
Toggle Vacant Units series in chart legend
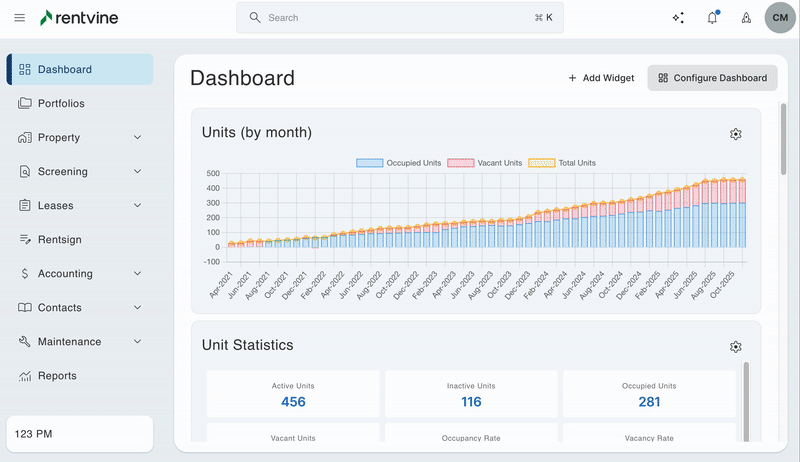point(485,163)
